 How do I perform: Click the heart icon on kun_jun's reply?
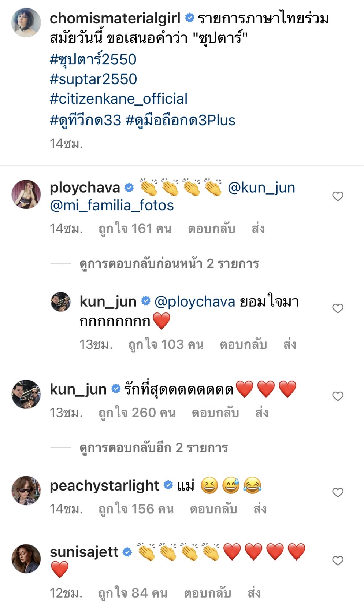[x=337, y=308]
